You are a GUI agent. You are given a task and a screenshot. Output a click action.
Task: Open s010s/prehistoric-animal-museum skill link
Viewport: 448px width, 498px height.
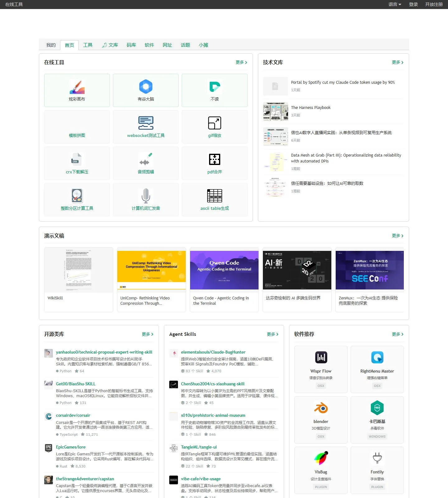[x=213, y=416]
